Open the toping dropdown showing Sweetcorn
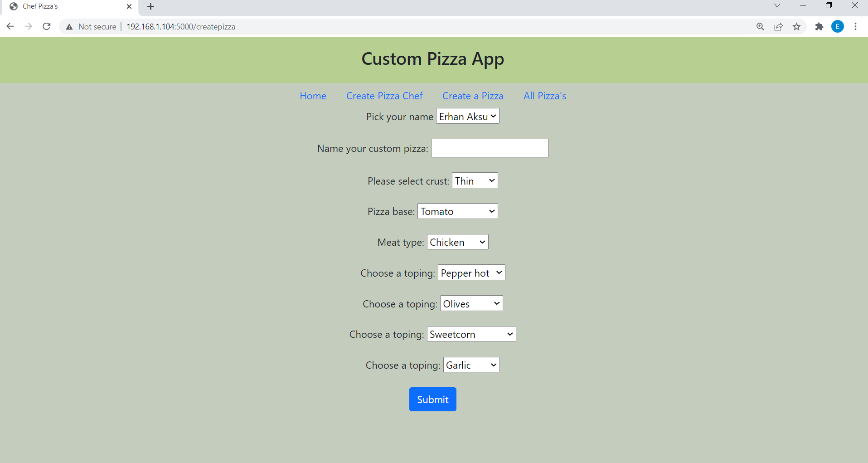Viewport: 868px width, 463px height. coord(471,334)
